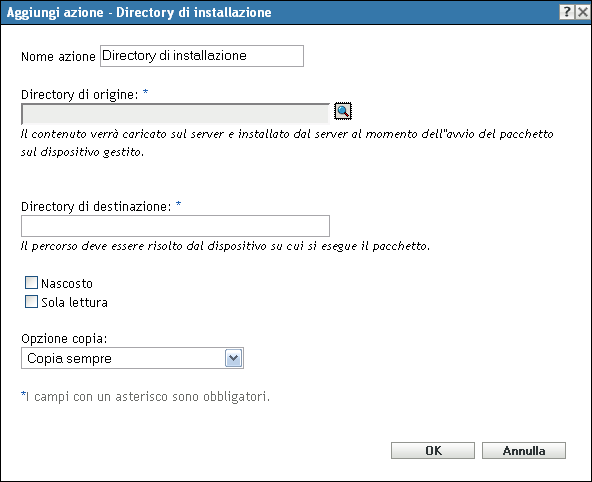The width and height of the screenshot is (592, 482).
Task: Select the Sola lettura label text
Action: [x=74, y=302]
